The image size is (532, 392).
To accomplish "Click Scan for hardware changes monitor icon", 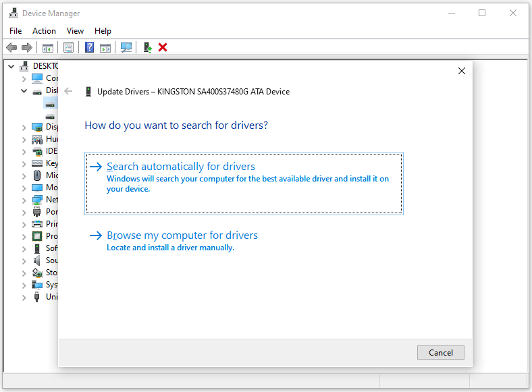I will pos(126,47).
